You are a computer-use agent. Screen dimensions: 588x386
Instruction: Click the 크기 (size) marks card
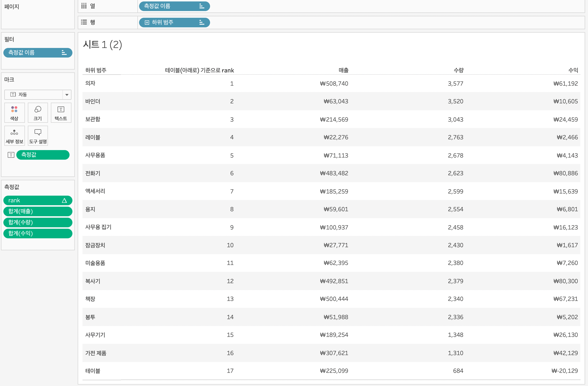pyautogui.click(x=38, y=113)
